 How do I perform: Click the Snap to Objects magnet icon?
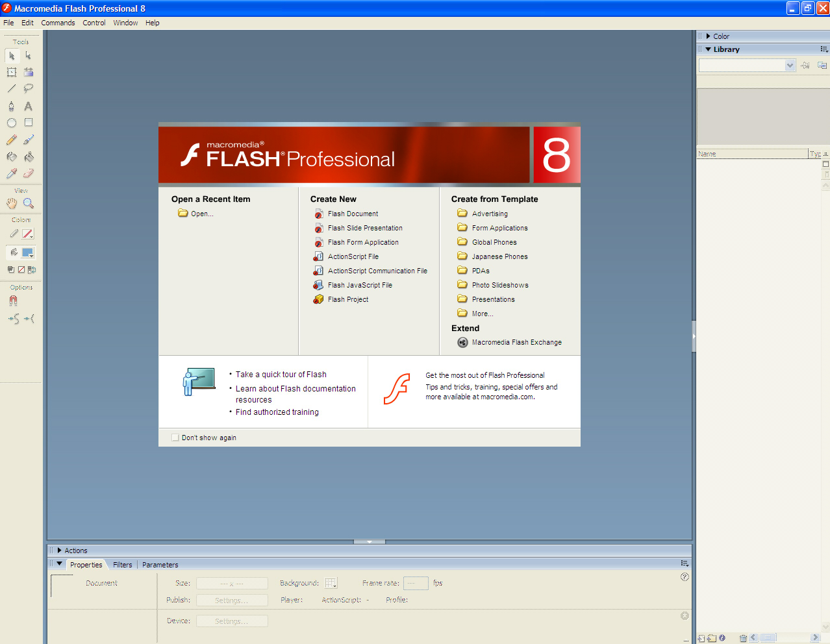13,301
